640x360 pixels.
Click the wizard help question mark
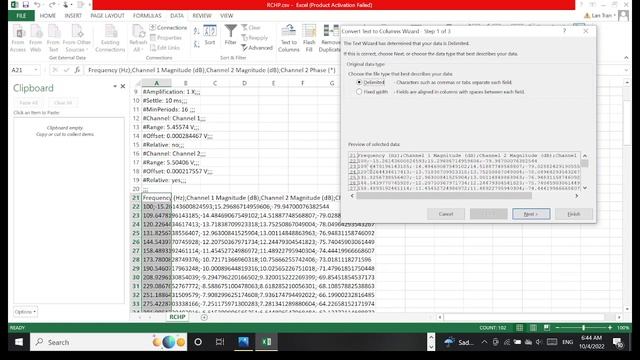[x=564, y=31]
